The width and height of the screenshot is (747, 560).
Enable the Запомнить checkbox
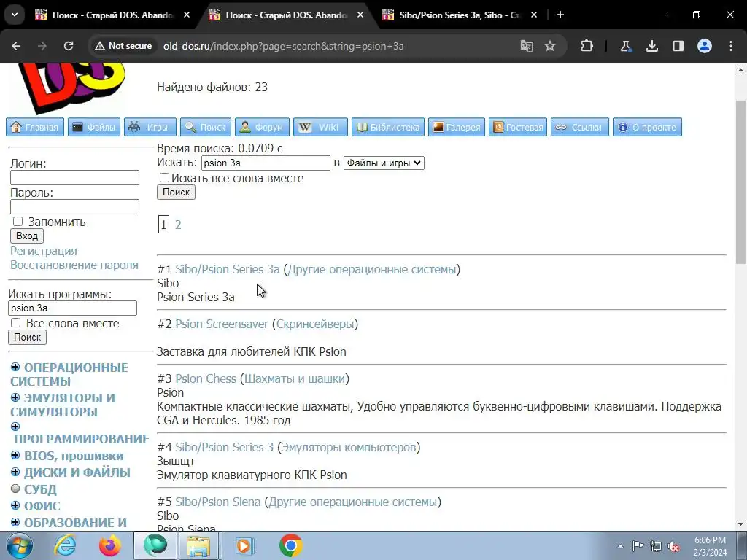coord(18,222)
